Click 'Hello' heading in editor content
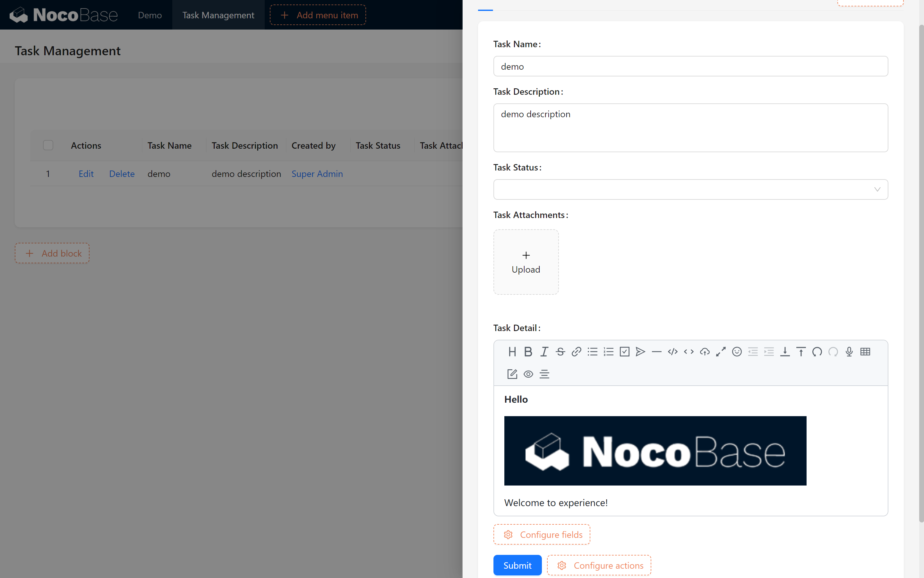This screenshot has width=924, height=578. tap(516, 399)
